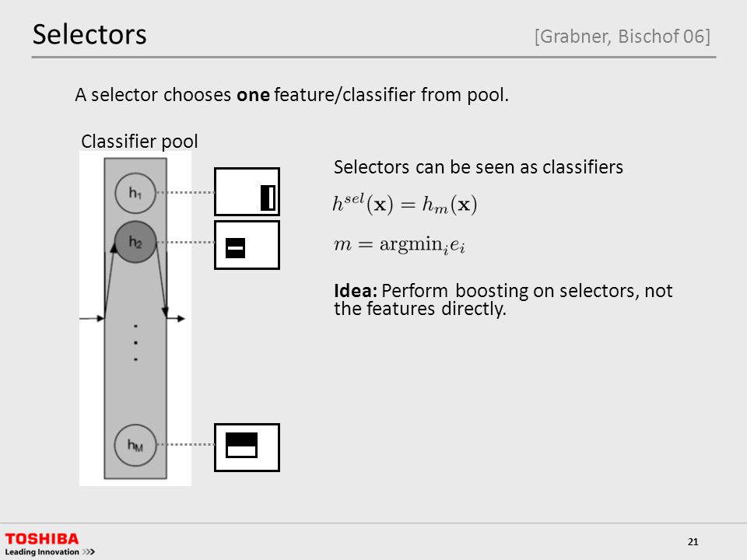This screenshot has width=747, height=560.
Task: Click the Grabner, Bischof 06 citation
Action: (622, 37)
